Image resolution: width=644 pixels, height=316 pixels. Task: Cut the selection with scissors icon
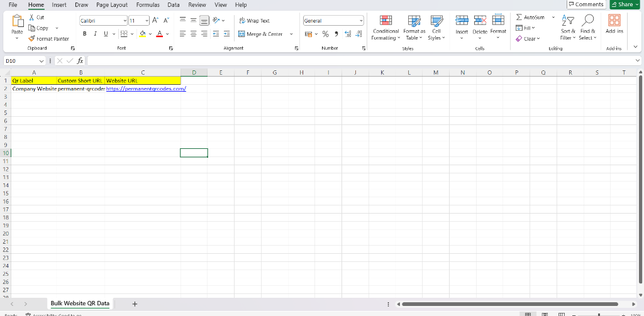coord(31,17)
